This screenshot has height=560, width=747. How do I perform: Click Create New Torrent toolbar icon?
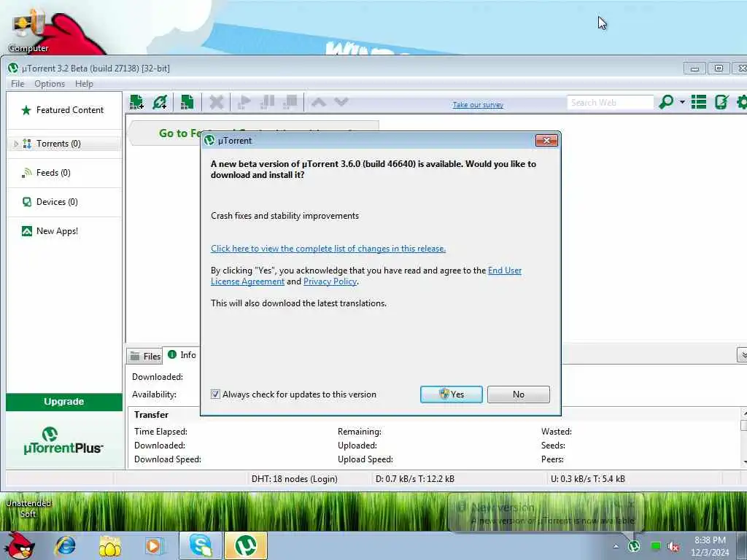pyautogui.click(x=187, y=102)
